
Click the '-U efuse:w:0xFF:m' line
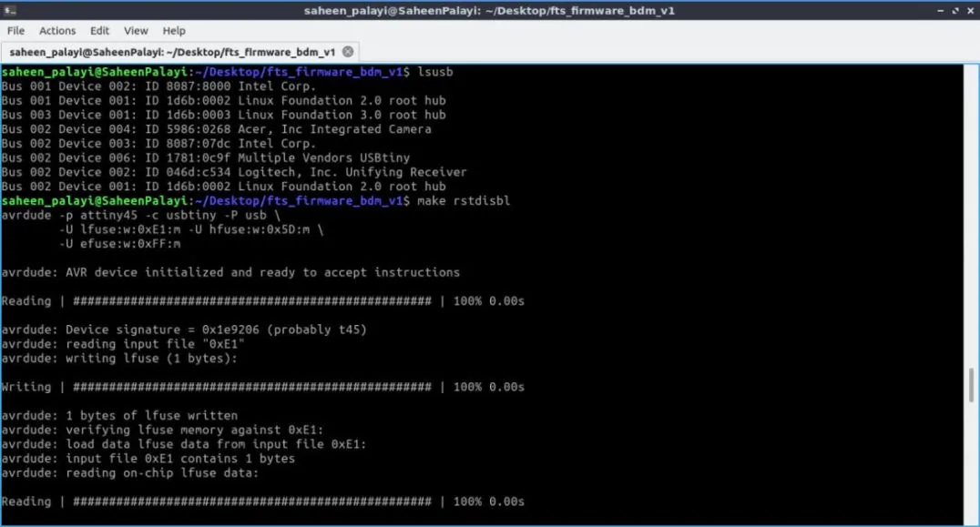click(119, 244)
